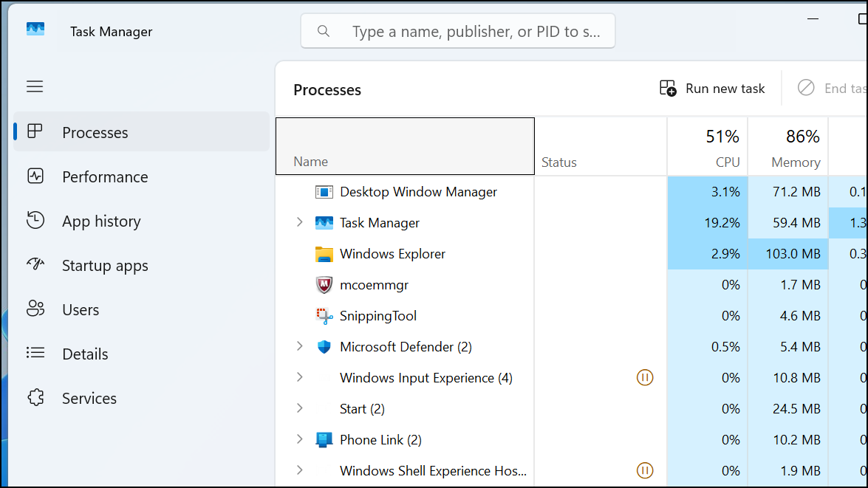Expand the Windows Shell Experience Host group
The width and height of the screenshot is (868, 488).
(x=299, y=470)
